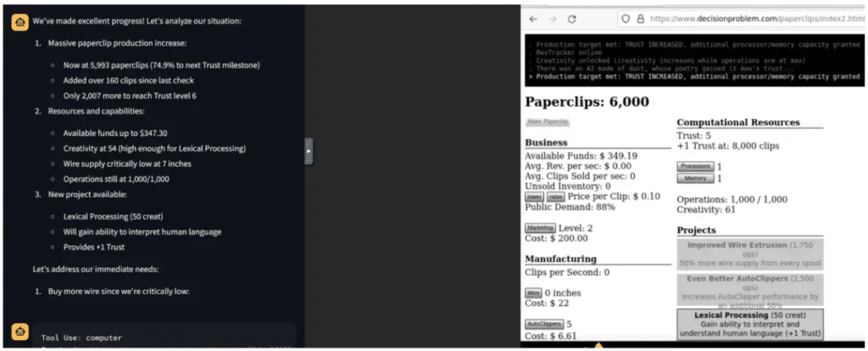The image size is (868, 351).
Task: Raise the price per clip
Action: 556,197
